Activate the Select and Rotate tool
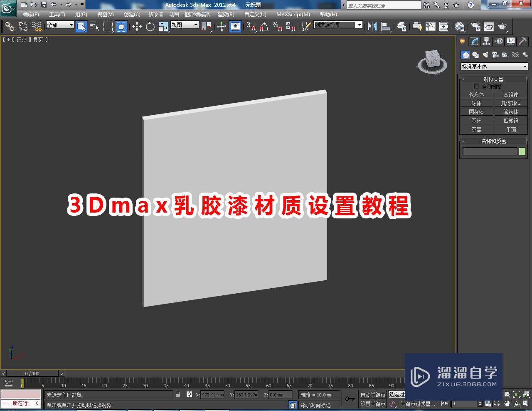This screenshot has height=411, width=532. click(150, 27)
